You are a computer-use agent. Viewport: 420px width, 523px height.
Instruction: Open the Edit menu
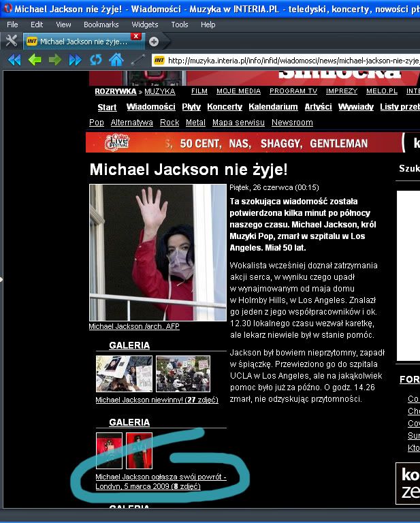point(37,25)
